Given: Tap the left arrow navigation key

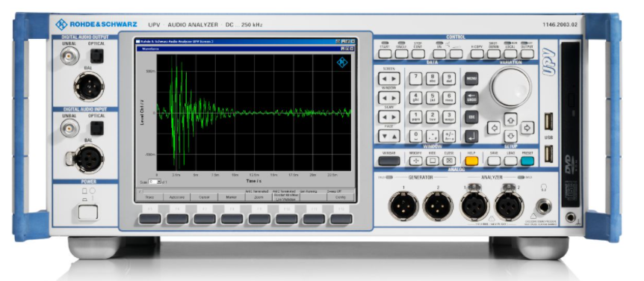Looking at the screenshot, I should point(493,128).
